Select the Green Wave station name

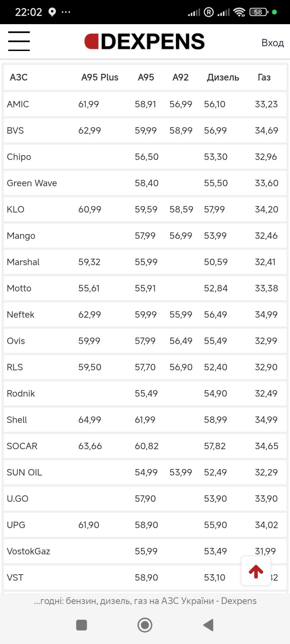(x=32, y=183)
